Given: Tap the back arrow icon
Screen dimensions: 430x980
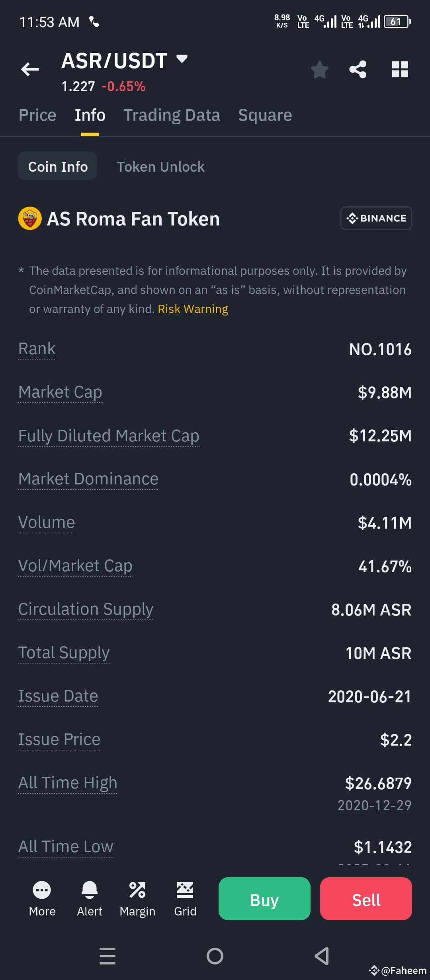Looking at the screenshot, I should 30,69.
